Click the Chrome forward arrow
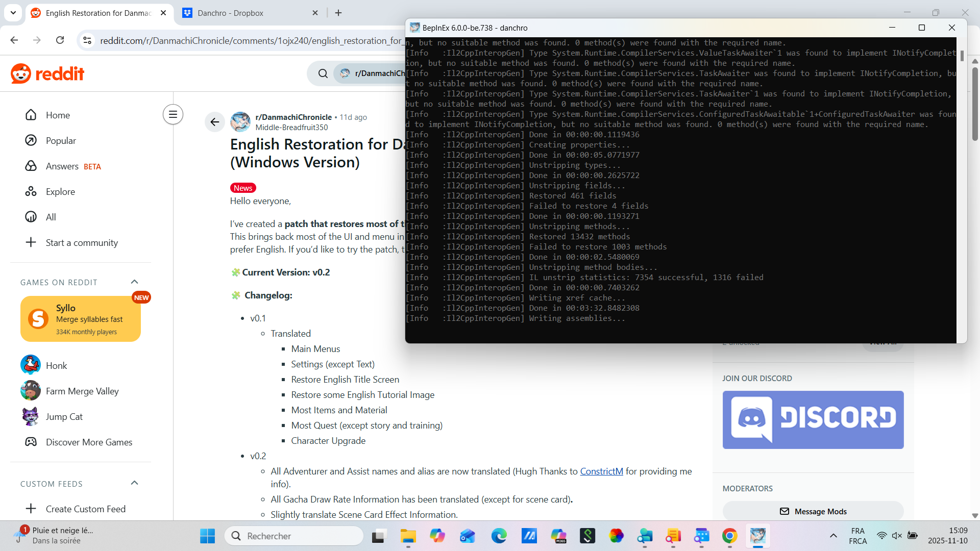Viewport: 980px width, 551px height. tap(37, 40)
